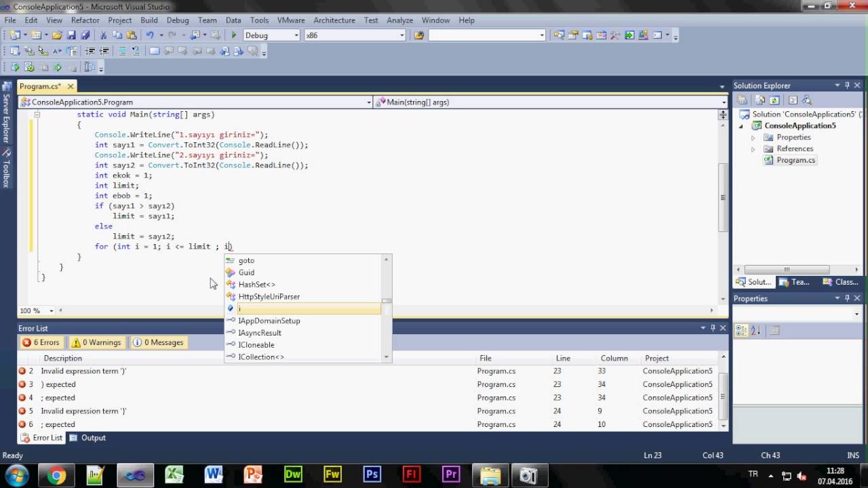Click the Decrease Indent toolbar icon
The width and height of the screenshot is (868, 488).
point(90,52)
